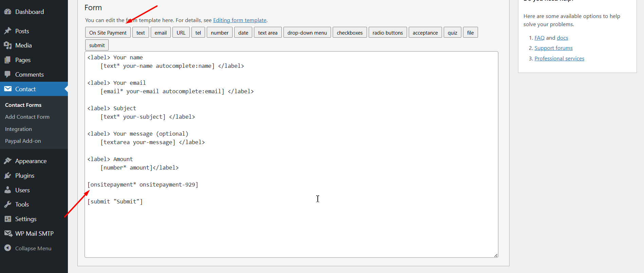Click the Pages sidebar icon
Image resolution: width=644 pixels, height=273 pixels.
click(8, 60)
